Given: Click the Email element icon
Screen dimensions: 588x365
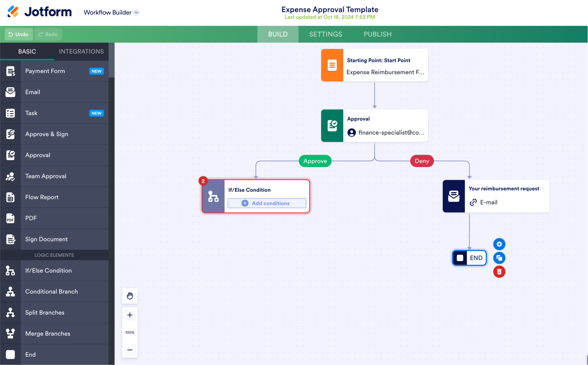Looking at the screenshot, I should tap(10, 92).
